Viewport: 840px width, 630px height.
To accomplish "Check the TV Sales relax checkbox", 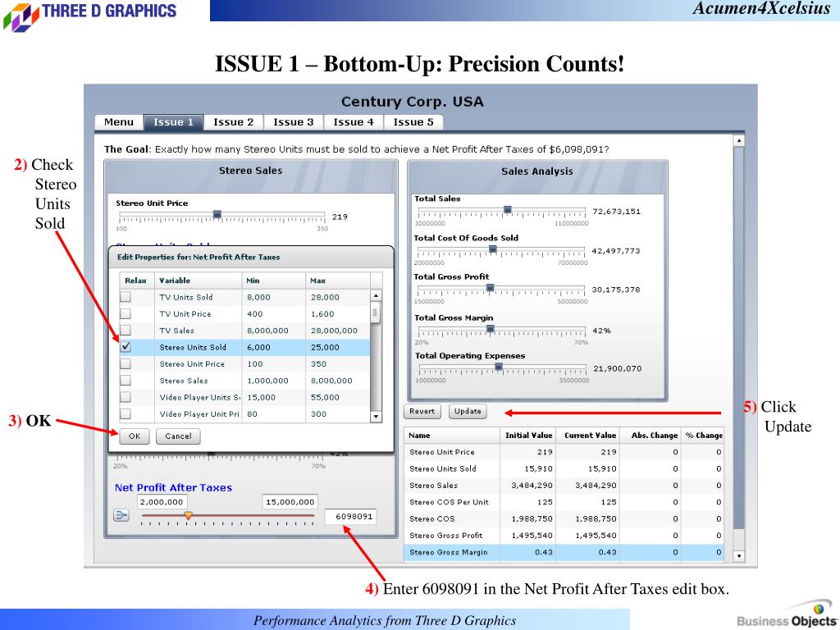I will click(x=126, y=330).
